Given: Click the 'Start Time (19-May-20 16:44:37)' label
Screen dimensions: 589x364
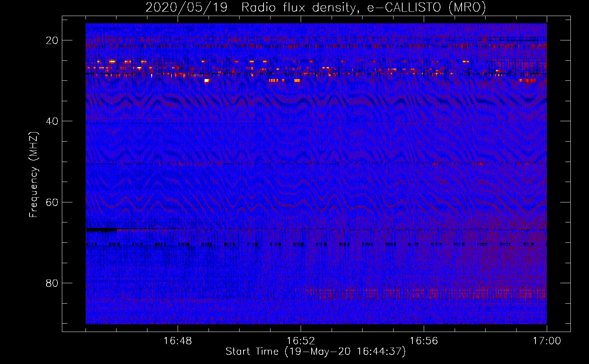Looking at the screenshot, I should point(316,352).
